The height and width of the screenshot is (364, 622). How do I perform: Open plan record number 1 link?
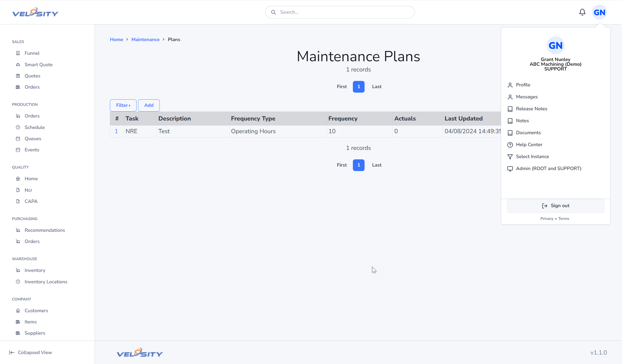pos(116,131)
